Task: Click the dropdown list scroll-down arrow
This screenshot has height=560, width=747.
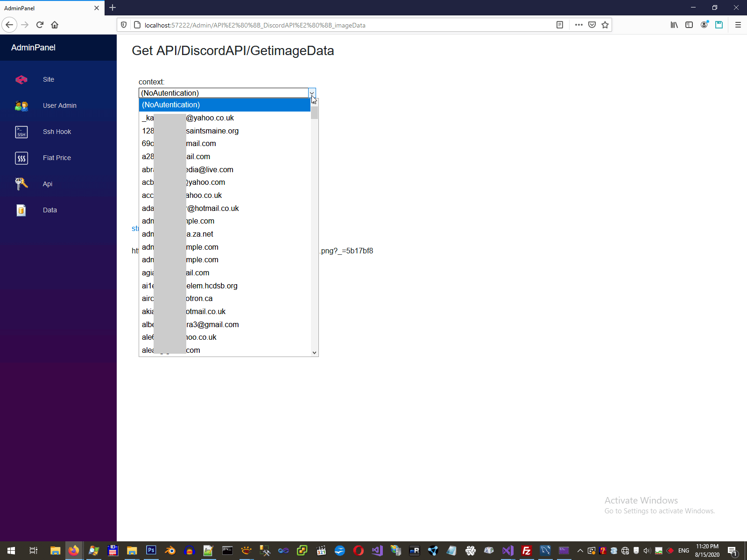Action: pos(315,353)
